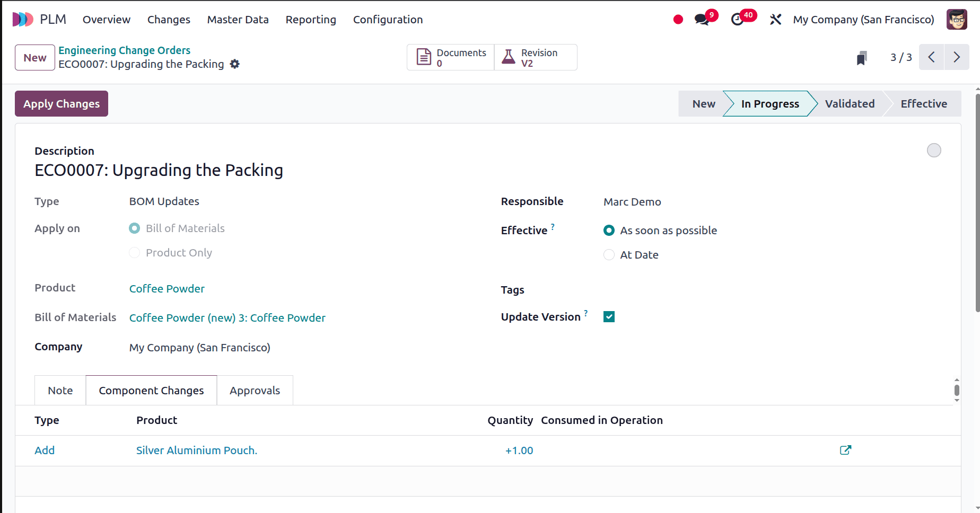Switch to the Approvals tab

pyautogui.click(x=255, y=391)
